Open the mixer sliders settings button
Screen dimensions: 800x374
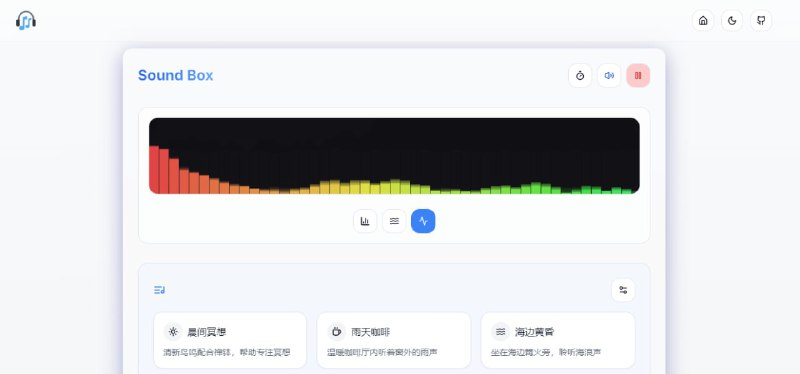(x=623, y=290)
